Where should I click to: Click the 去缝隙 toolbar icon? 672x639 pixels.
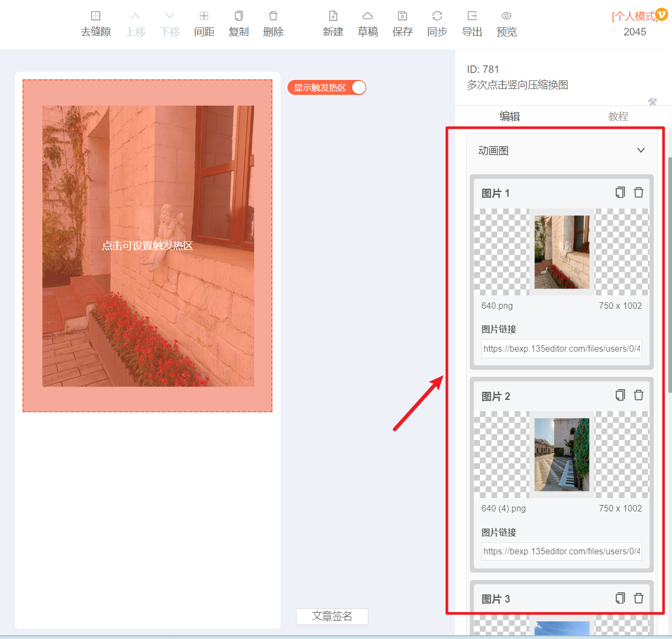[x=95, y=16]
